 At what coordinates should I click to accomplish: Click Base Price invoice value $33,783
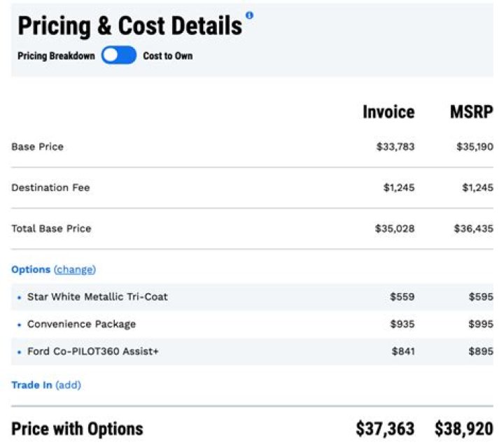[x=395, y=147]
